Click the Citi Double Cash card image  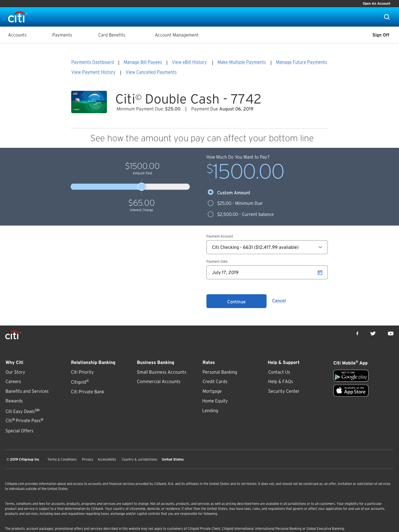pyautogui.click(x=89, y=102)
